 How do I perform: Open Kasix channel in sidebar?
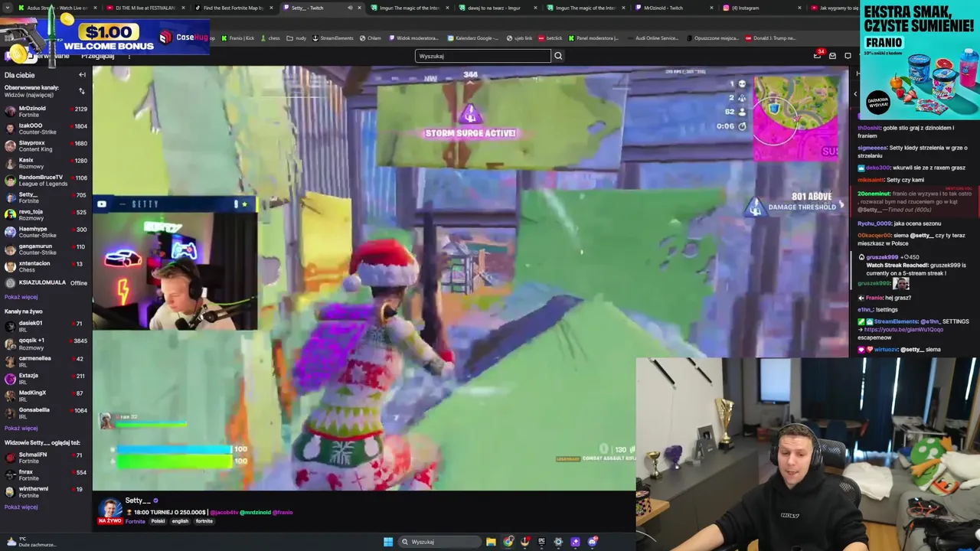tap(46, 163)
